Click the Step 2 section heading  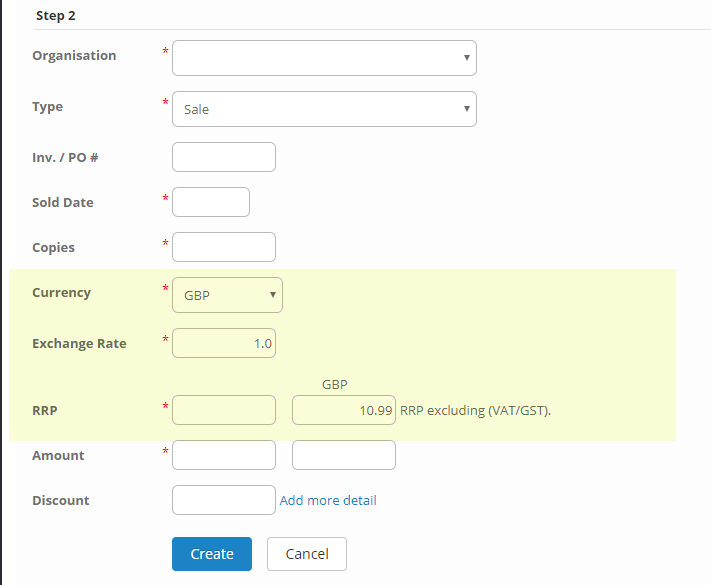coord(55,16)
